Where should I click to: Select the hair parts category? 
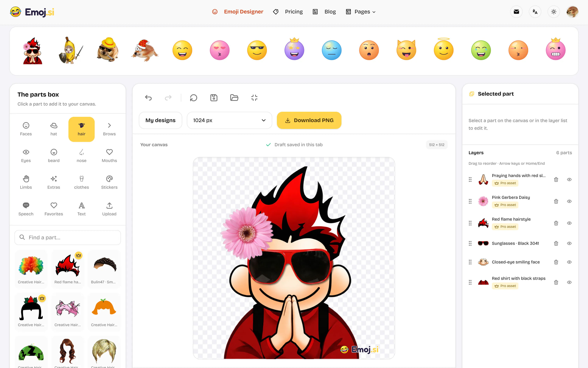pos(81,129)
